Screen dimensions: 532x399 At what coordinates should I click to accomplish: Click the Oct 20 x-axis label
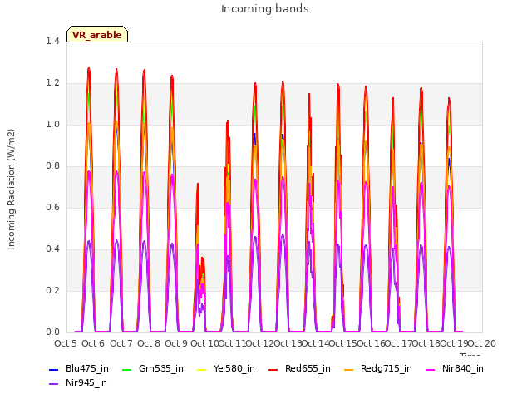(482, 343)
